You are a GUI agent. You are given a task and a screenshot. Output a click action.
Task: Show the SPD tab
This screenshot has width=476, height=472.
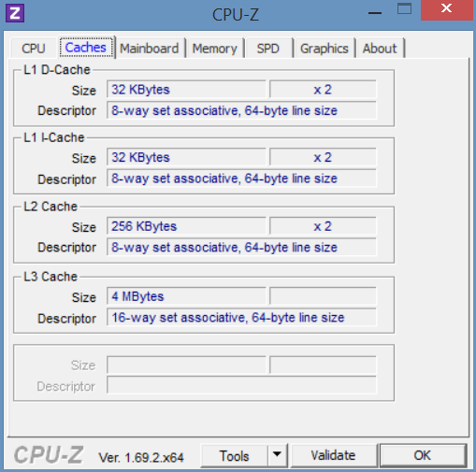point(268,49)
